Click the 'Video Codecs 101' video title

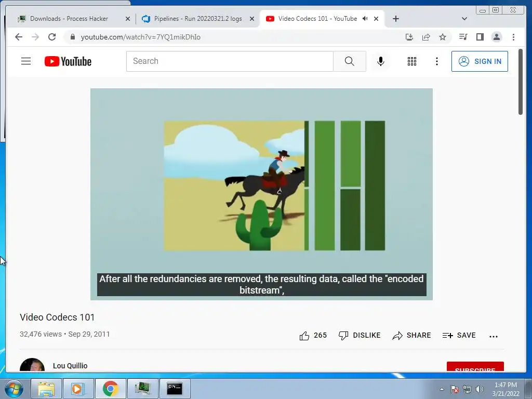pos(57,317)
